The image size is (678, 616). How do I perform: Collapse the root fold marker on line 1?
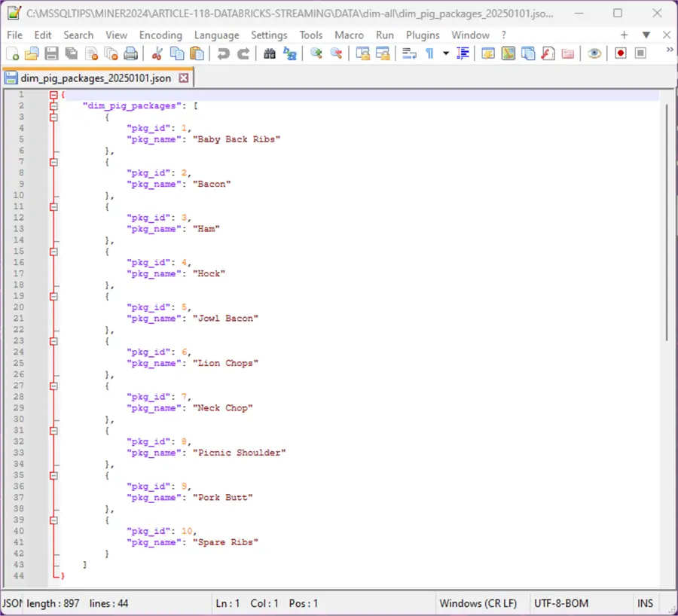click(x=53, y=95)
